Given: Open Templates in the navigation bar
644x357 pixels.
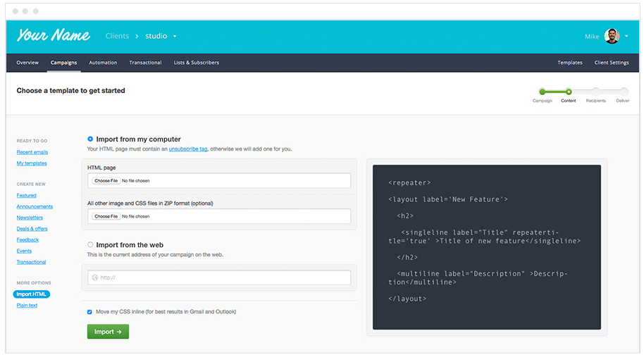Looking at the screenshot, I should [x=569, y=63].
